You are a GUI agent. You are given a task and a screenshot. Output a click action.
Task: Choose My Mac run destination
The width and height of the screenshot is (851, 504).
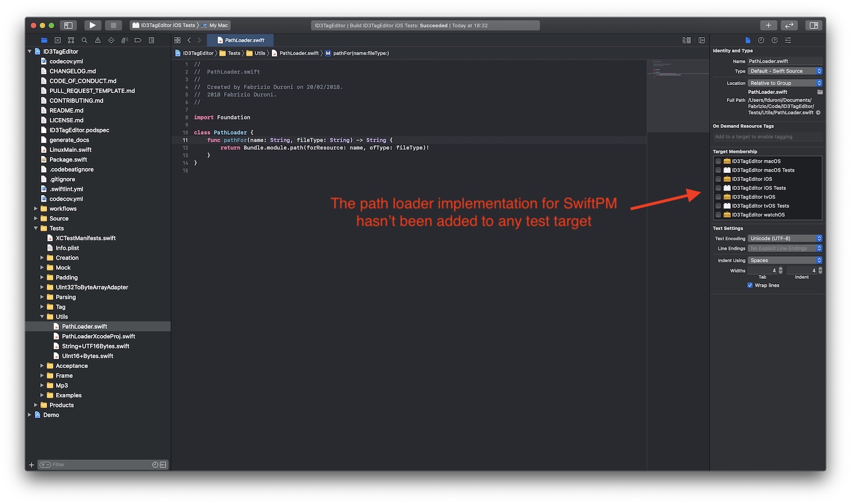(215, 26)
